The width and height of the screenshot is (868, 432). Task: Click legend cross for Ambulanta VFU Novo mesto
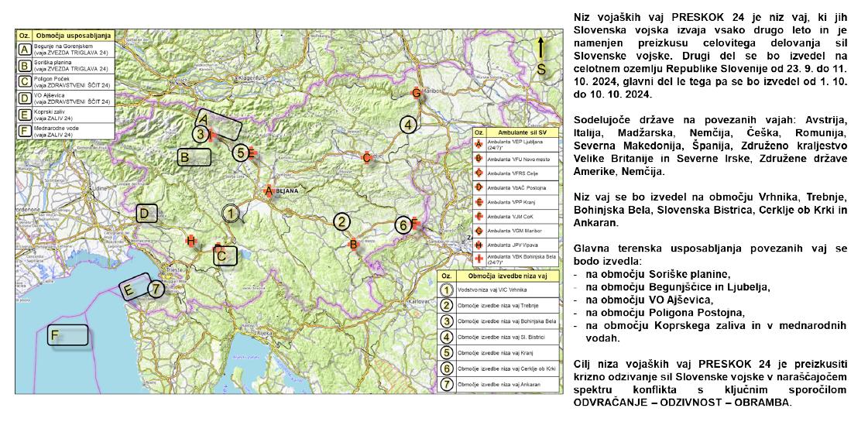point(479,159)
